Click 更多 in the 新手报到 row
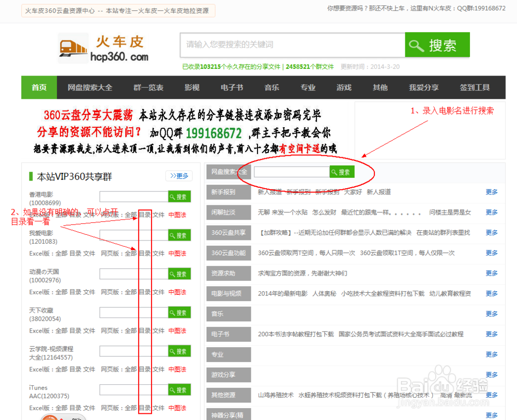Screen dimensions: 517x420 tap(491, 192)
